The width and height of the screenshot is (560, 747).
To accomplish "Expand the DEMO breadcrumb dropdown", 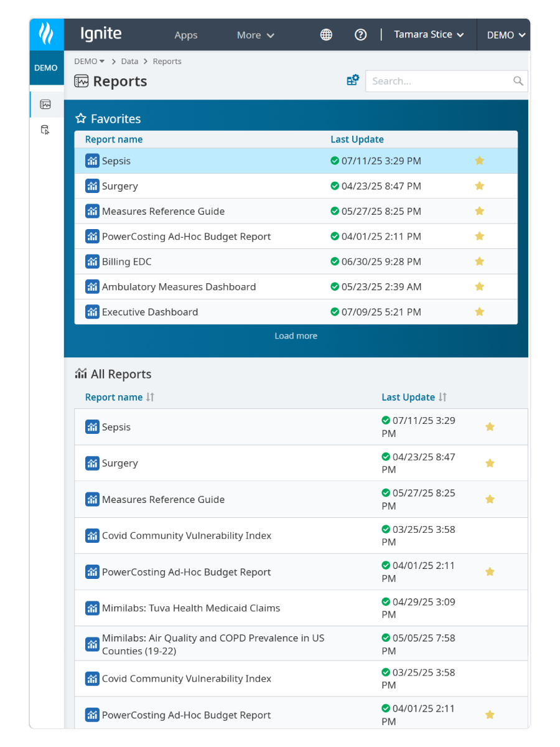I will pos(89,61).
